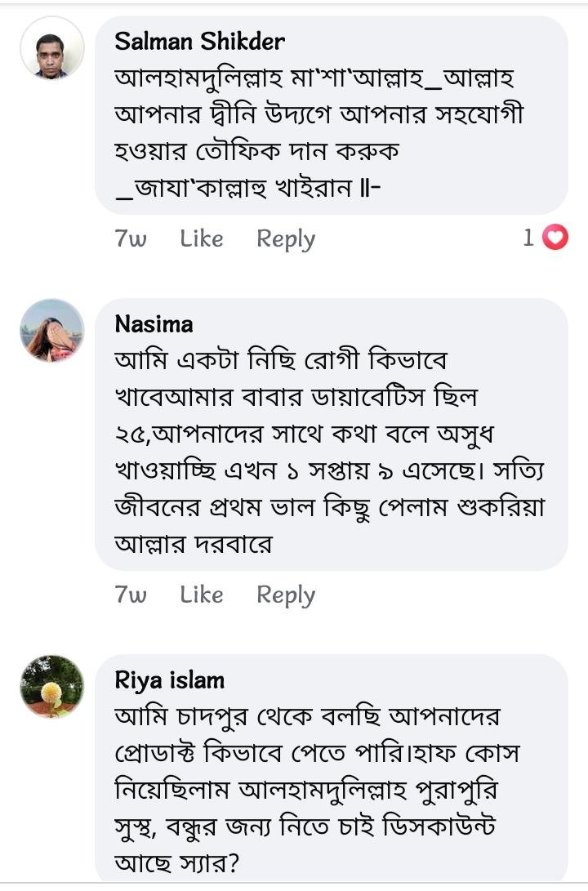Open Riya islam's flower profile photo
This screenshot has width=588, height=891.
tap(52, 686)
